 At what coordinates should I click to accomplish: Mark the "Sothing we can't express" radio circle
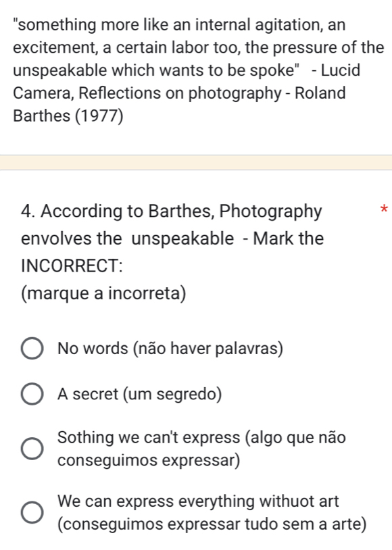(x=32, y=449)
